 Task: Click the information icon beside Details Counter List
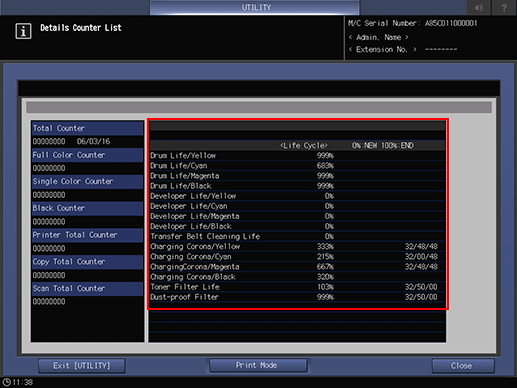click(x=23, y=31)
